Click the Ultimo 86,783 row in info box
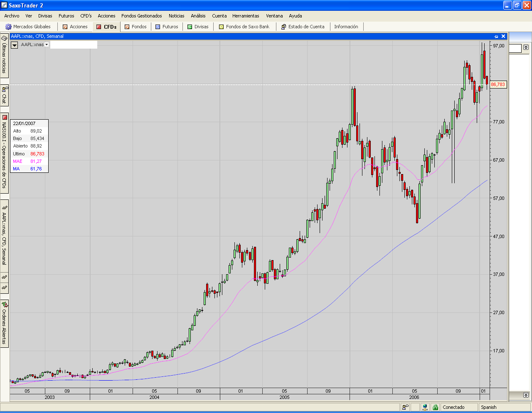This screenshot has height=413, width=532. click(x=28, y=154)
